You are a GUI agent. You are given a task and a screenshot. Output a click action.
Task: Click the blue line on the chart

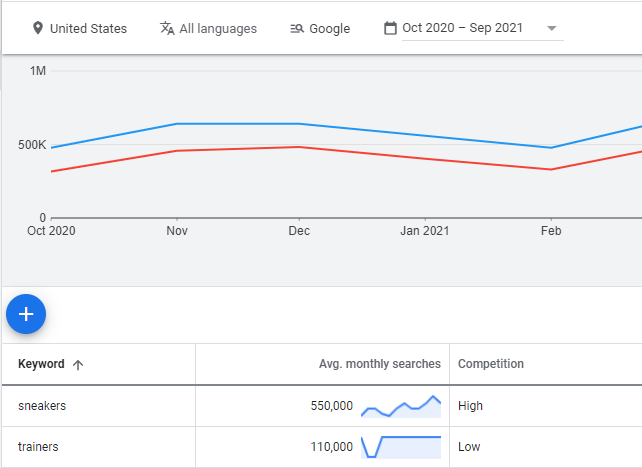238,124
